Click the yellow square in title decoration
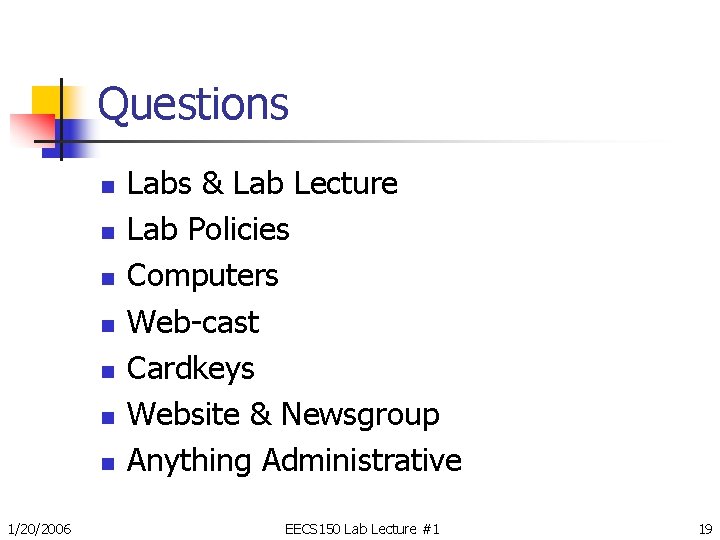The image size is (720, 540). 46,100
